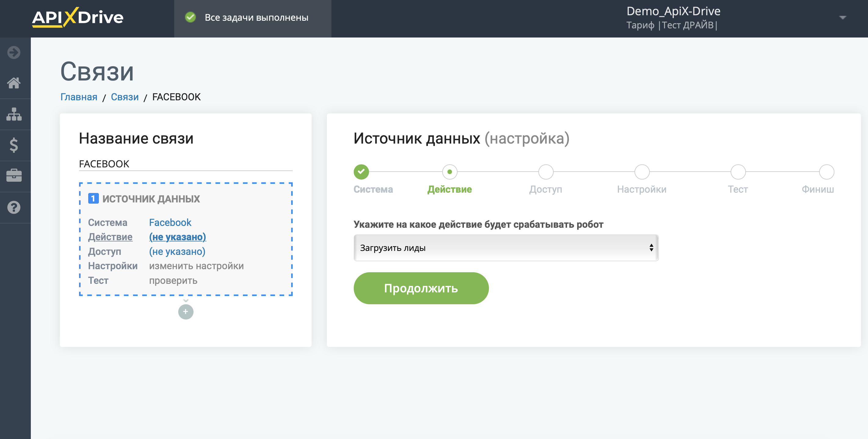Open the help question mark icon

[x=14, y=207]
